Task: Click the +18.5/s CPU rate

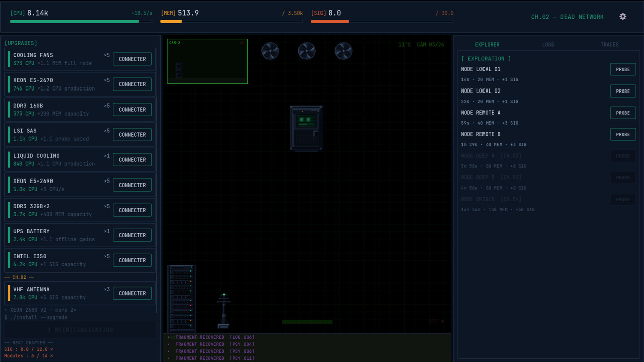Action: [x=142, y=13]
